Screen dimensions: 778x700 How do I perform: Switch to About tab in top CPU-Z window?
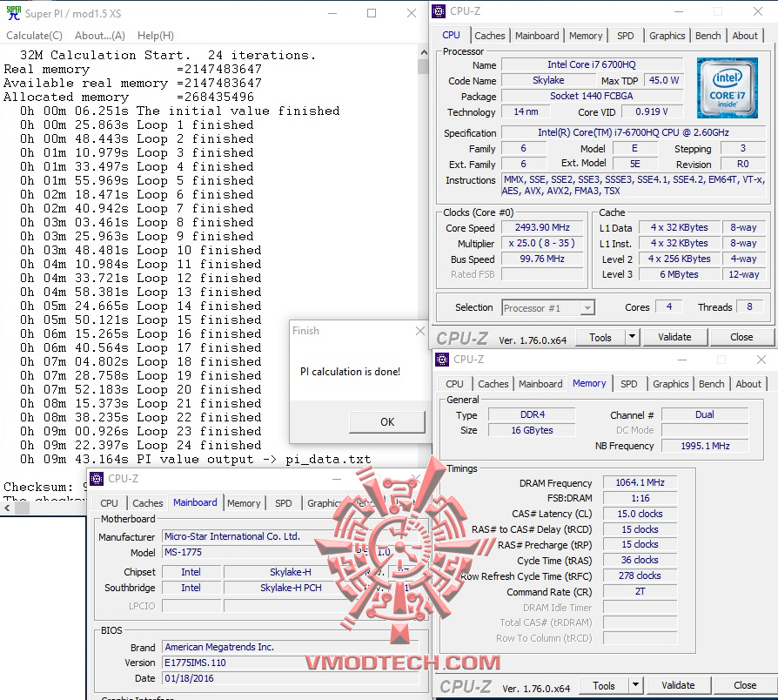[x=745, y=36]
